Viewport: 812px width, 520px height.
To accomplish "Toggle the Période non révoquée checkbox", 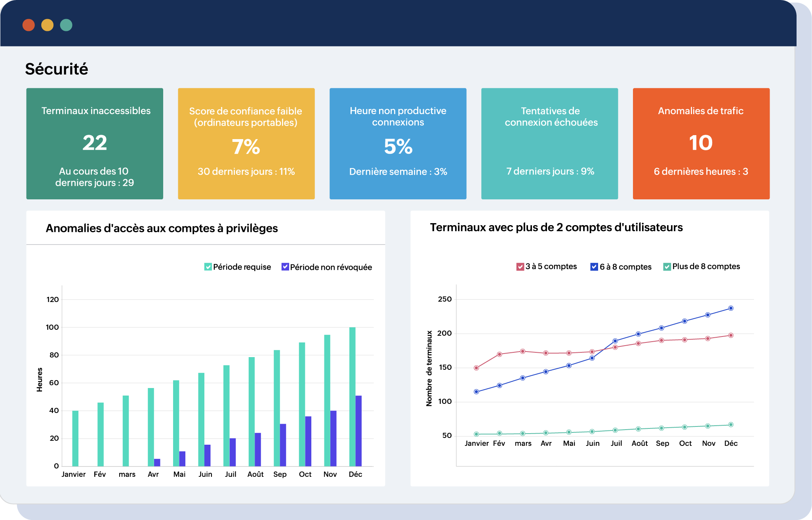I will pos(285,267).
